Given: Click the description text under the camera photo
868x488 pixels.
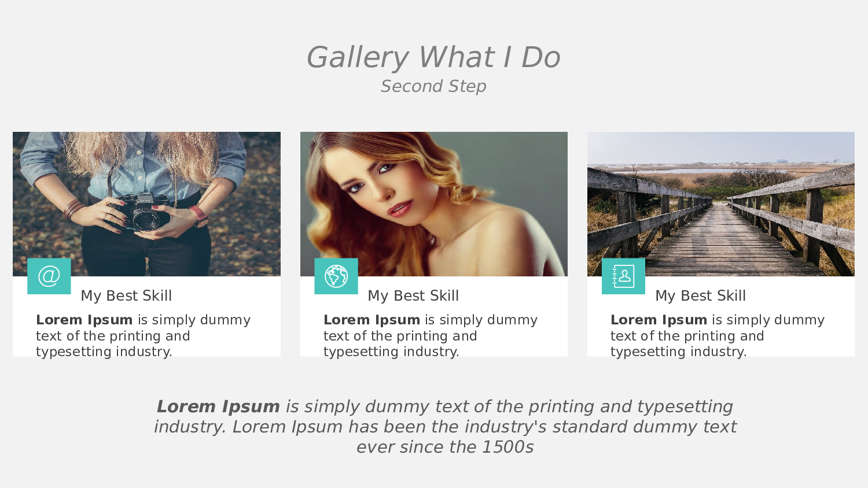Looking at the screenshot, I should click(x=143, y=336).
